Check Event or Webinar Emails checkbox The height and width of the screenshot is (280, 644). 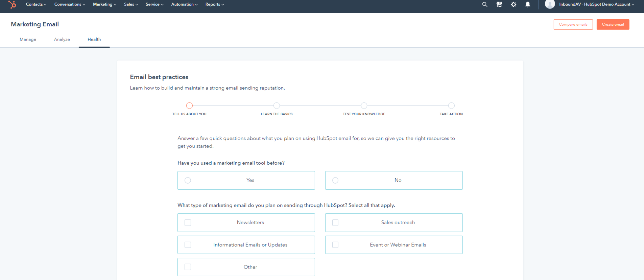tap(335, 245)
